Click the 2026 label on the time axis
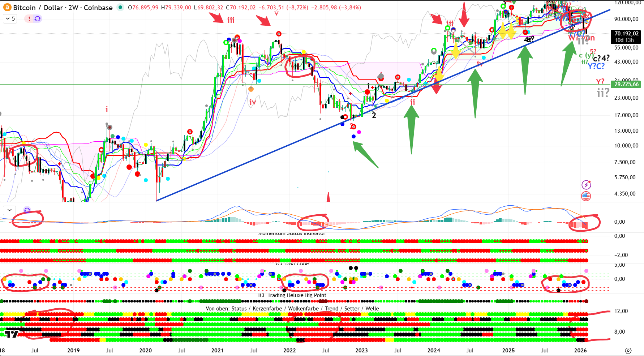This screenshot has height=356, width=644. coord(580,351)
